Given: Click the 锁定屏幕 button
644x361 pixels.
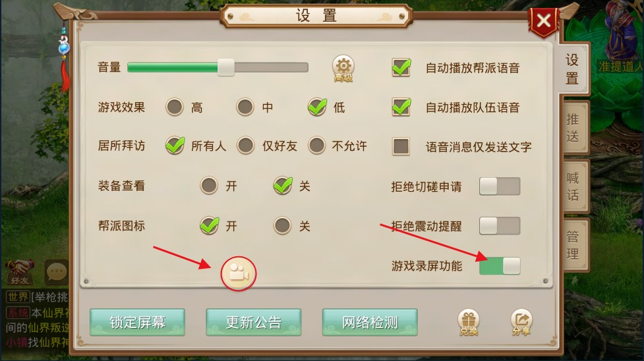Looking at the screenshot, I should (x=137, y=322).
